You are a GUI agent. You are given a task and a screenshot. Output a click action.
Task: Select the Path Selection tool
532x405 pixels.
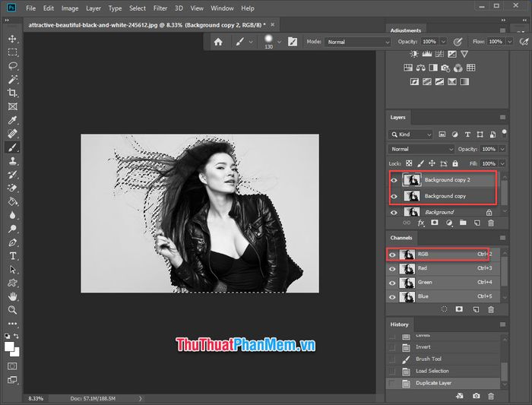coord(13,269)
